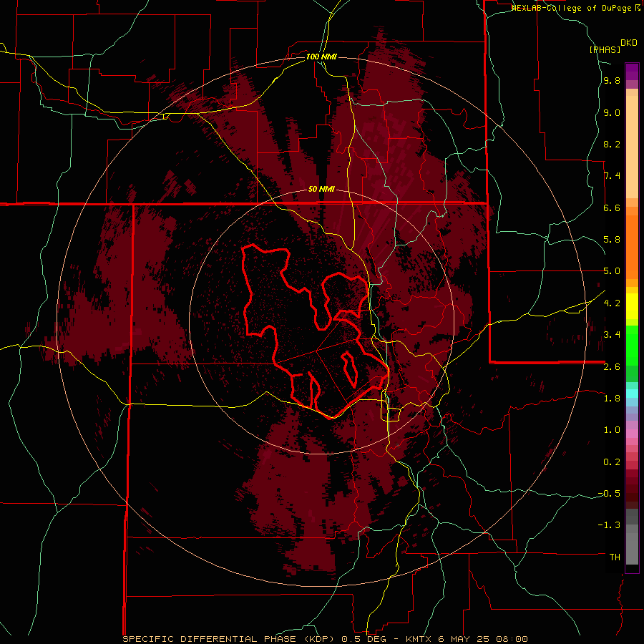This screenshot has height=644, width=644.
Task: Click the '100 NMI' range ring label
Action: tap(321, 57)
